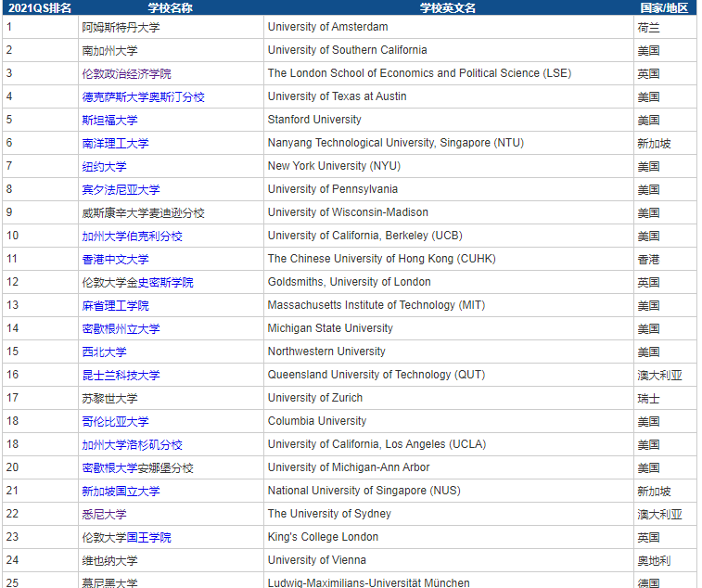
Task: Select Columbia University text
Action: pyautogui.click(x=317, y=421)
